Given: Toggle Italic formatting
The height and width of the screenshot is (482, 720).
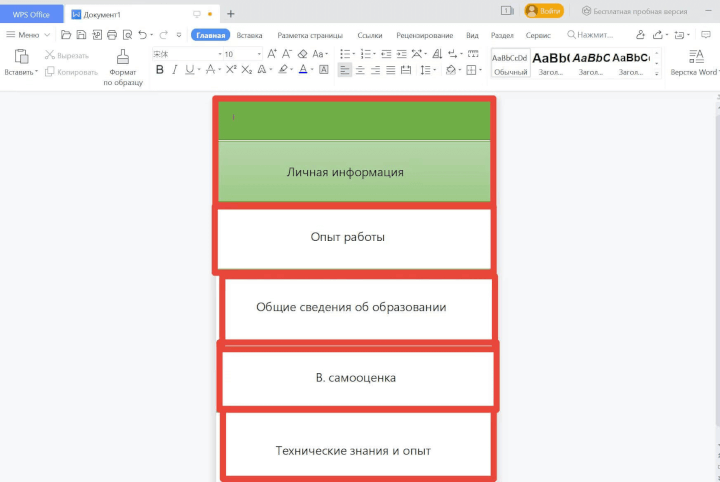Looking at the screenshot, I should [174, 70].
